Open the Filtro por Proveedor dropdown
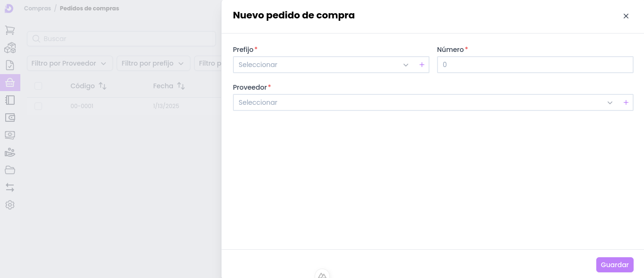This screenshot has width=644, height=278. coord(69,63)
